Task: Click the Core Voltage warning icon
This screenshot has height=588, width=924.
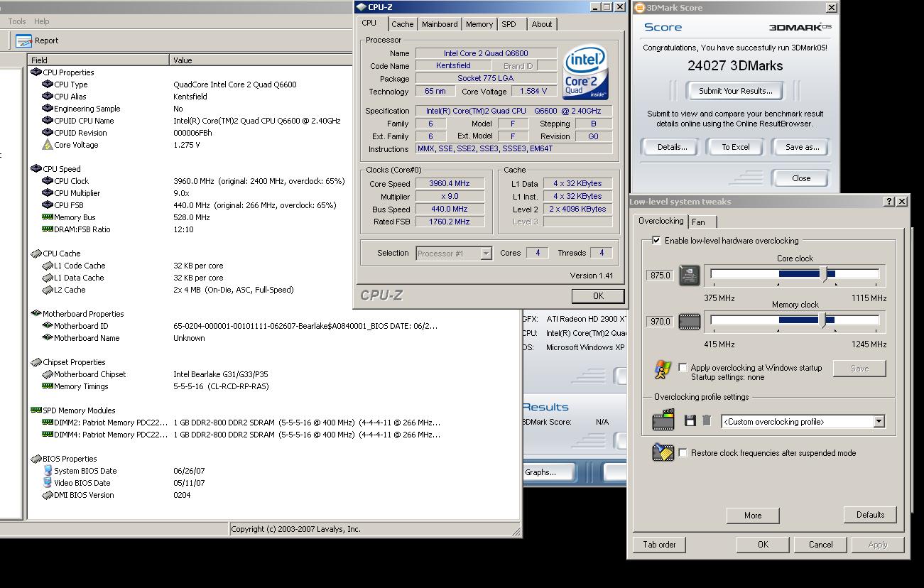Action: pos(48,145)
